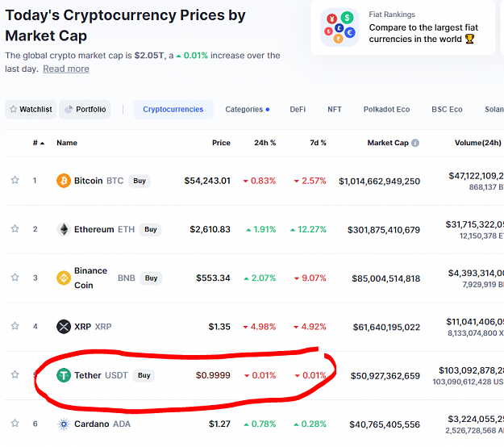Click the Ethereum diamond logo icon
Screen dimensions: 504x447
click(64, 229)
